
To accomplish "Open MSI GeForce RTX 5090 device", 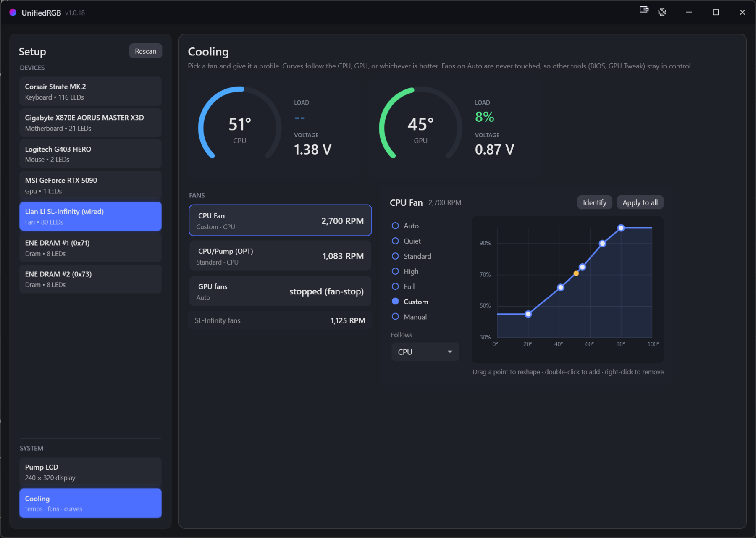I will point(90,185).
